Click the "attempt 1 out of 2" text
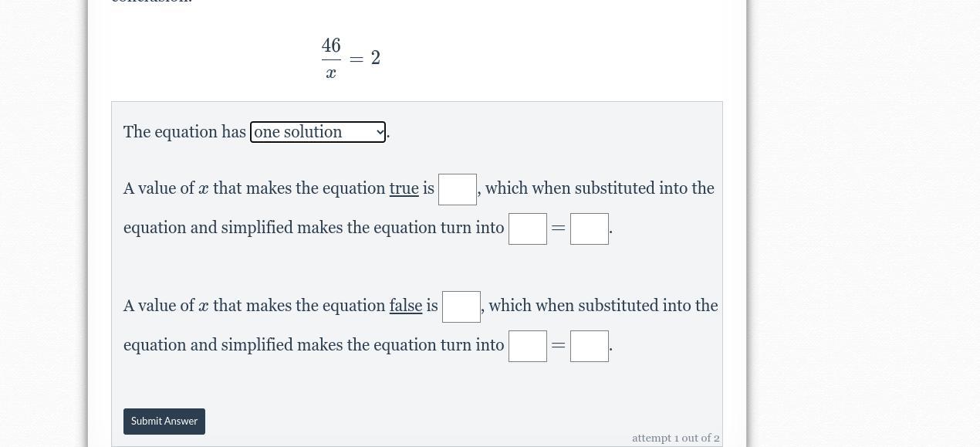This screenshot has height=447, width=980. click(x=675, y=438)
